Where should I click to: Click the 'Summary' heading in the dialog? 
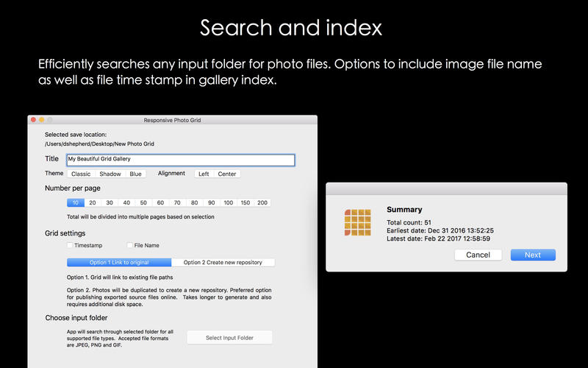[x=404, y=210]
